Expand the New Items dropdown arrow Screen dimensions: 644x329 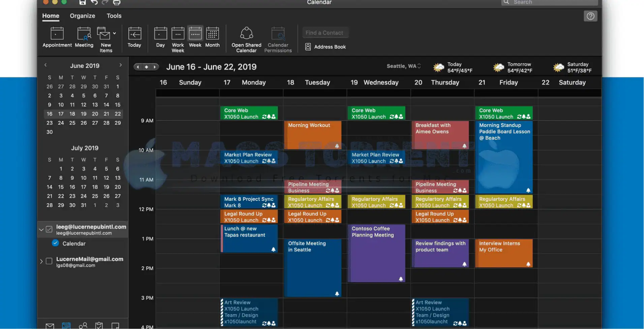[x=115, y=33]
